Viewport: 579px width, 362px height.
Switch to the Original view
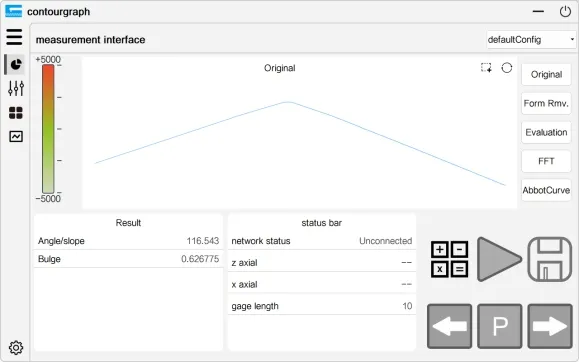[546, 74]
